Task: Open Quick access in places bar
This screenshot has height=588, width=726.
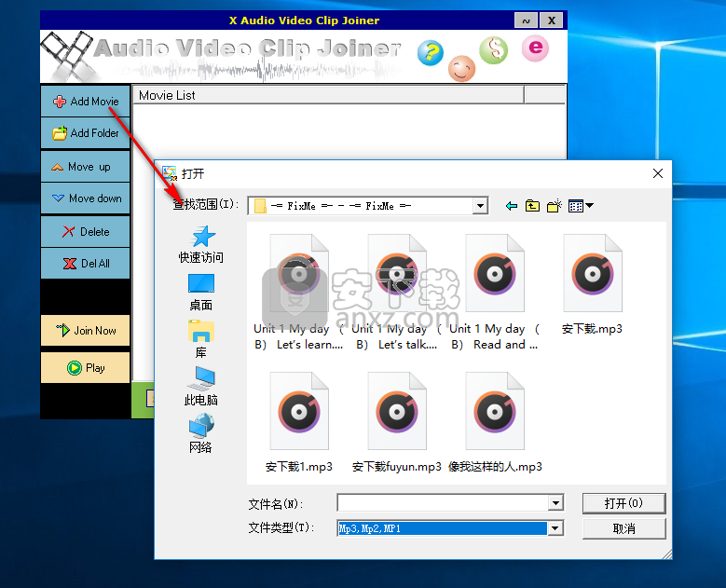Action: tap(201, 244)
